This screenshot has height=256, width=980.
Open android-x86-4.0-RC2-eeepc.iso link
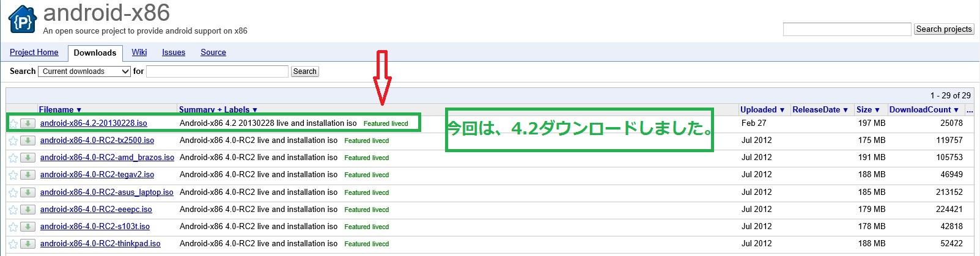pos(96,210)
